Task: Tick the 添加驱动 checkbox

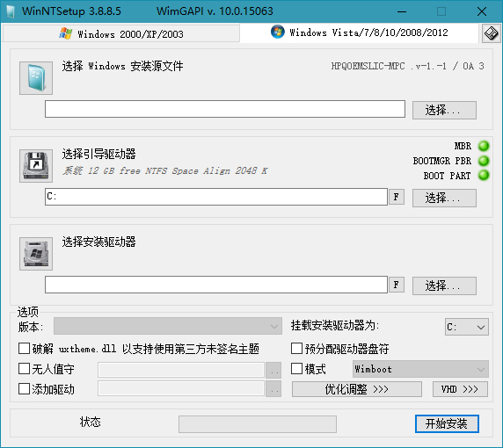Action: pos(24,389)
